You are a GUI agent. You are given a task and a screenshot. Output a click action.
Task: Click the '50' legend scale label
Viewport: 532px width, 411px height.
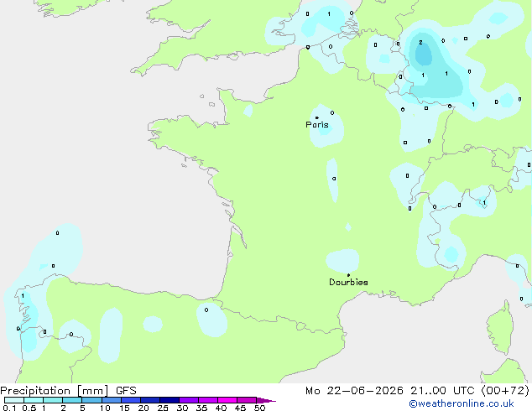[x=259, y=408]
